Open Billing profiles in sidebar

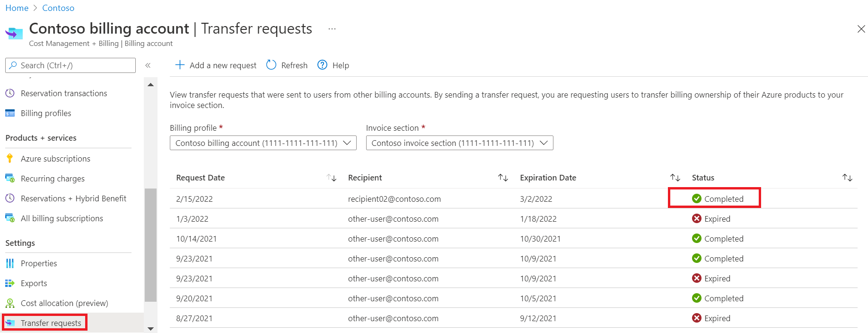pyautogui.click(x=46, y=113)
